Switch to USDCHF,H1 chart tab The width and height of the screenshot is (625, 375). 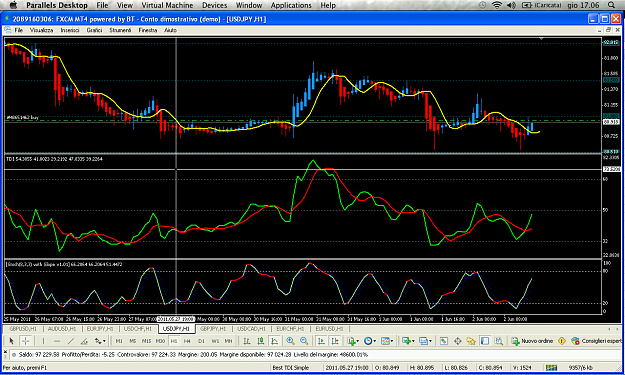tap(138, 329)
